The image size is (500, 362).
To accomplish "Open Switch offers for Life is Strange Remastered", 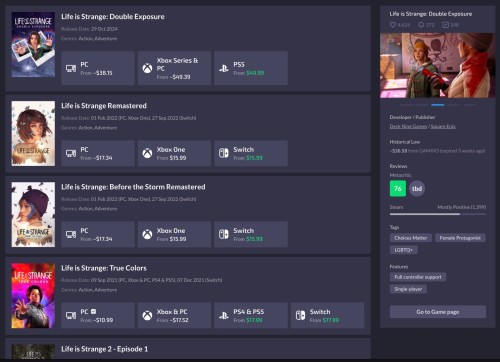I will pos(251,153).
